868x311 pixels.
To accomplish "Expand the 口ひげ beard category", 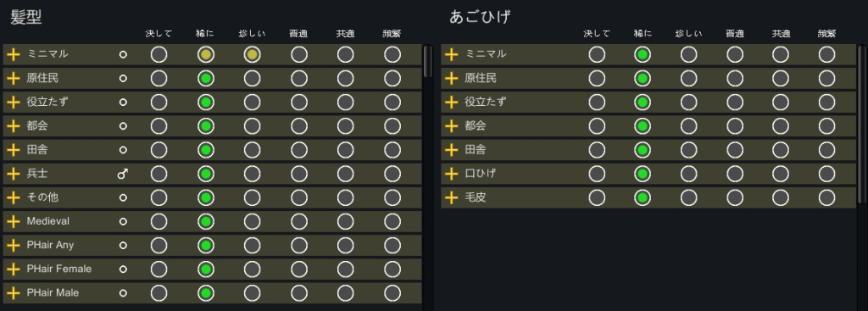I will coord(452,174).
